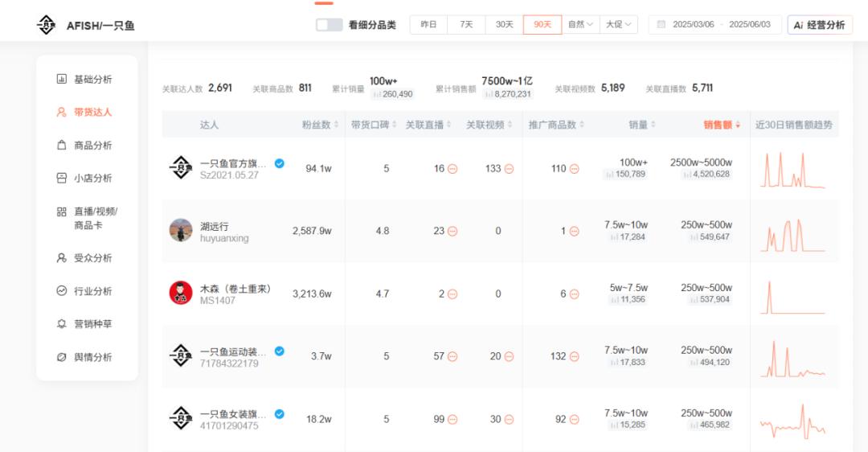This screenshot has height=452, width=868.
Task: Select the 30天 time range tab
Action: tap(504, 24)
